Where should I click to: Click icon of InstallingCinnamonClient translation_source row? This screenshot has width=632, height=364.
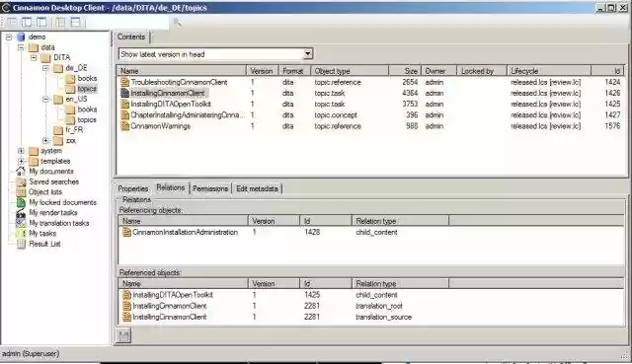[127, 318]
